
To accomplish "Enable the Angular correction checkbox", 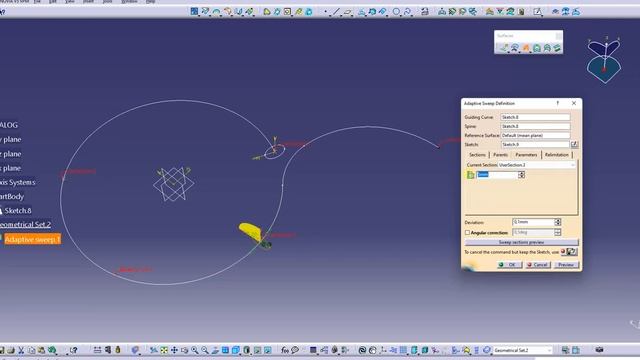I will coord(467,232).
